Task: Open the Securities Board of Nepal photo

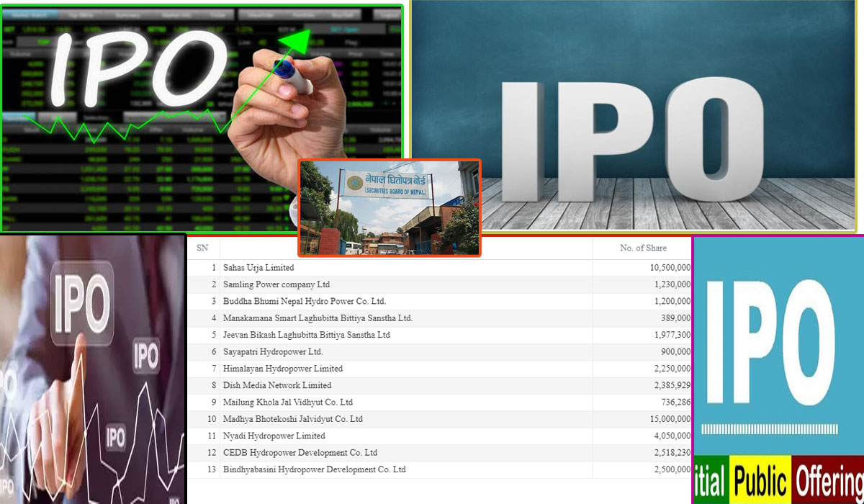Action: [389, 208]
